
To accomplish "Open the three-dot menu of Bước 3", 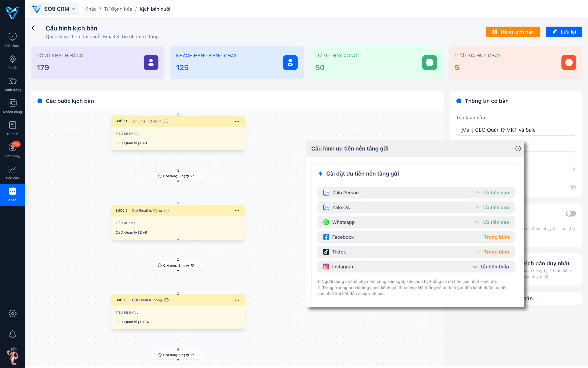I will click(x=237, y=300).
